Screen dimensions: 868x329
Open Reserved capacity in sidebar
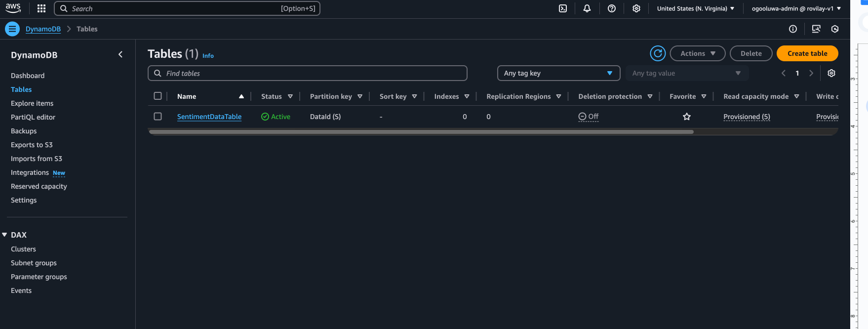(x=39, y=186)
